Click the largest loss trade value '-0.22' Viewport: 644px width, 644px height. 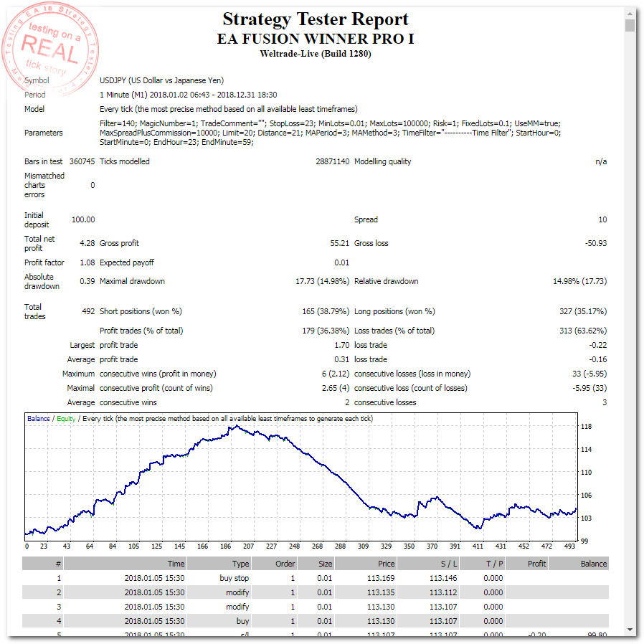(x=598, y=345)
